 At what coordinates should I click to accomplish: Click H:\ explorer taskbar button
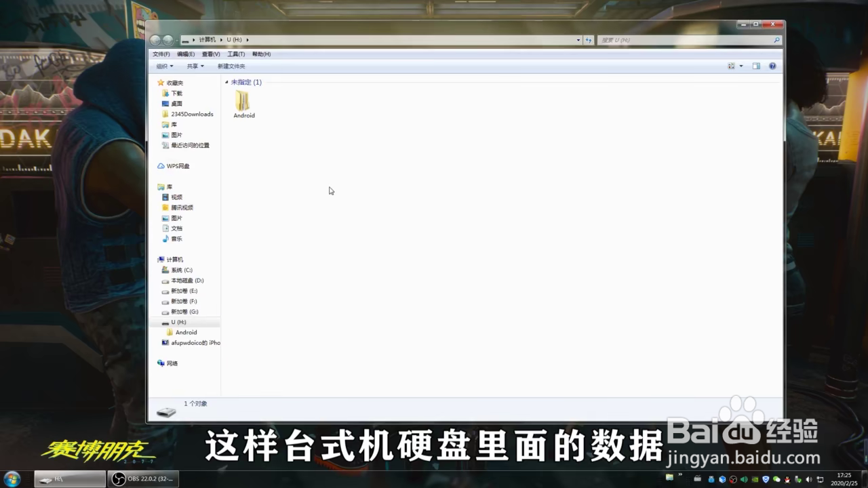click(70, 479)
